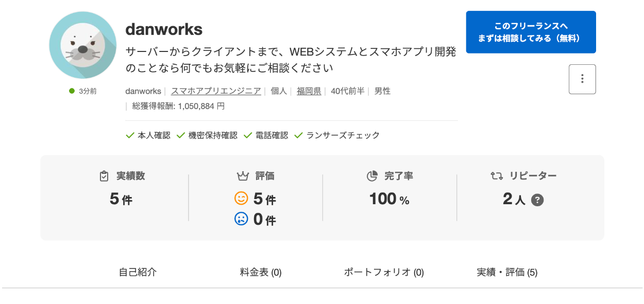The image size is (644, 304).
Task: Click the crown icon beside 評価
Action: point(243,176)
